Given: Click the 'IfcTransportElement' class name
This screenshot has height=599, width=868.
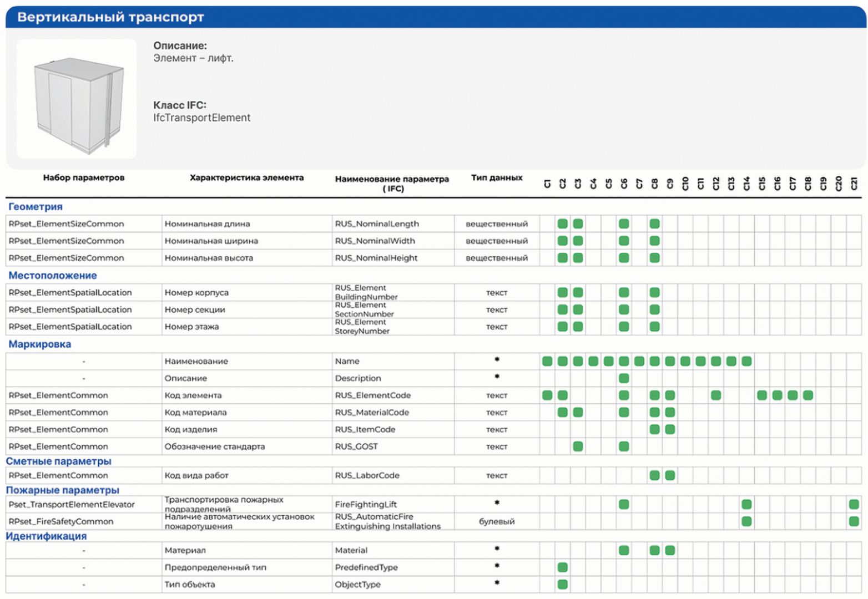Looking at the screenshot, I should pos(201,118).
